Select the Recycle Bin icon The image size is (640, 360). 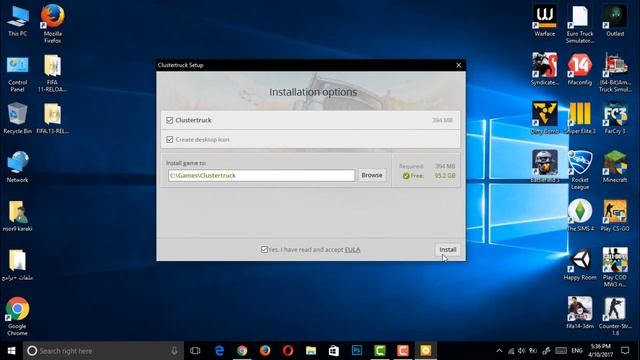click(x=17, y=118)
